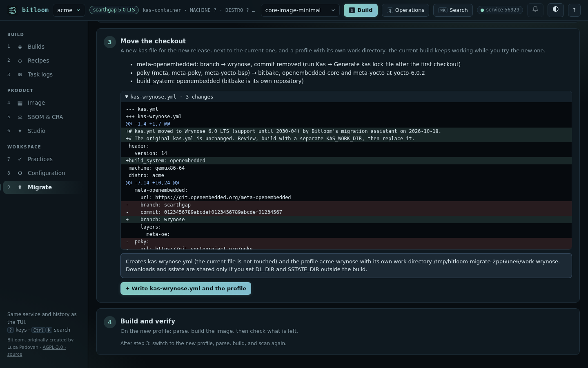Open Configuration from the sidebar

click(44, 173)
